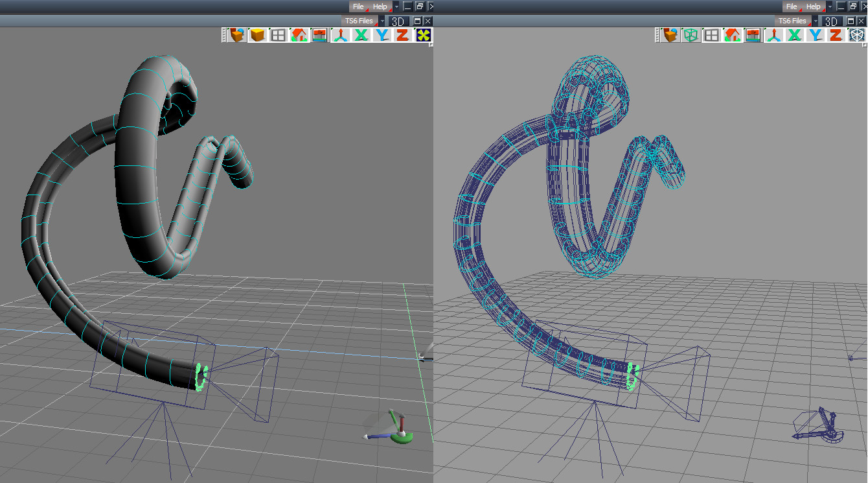
Task: Open TS6 Files menu in right window
Action: click(x=793, y=21)
